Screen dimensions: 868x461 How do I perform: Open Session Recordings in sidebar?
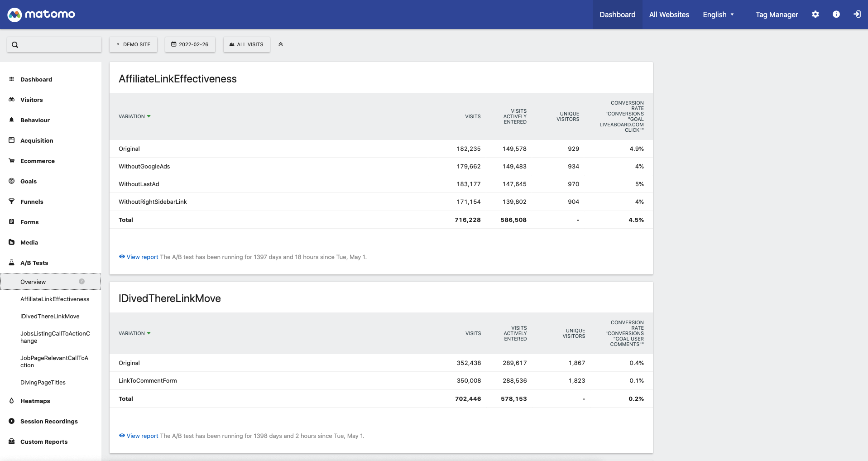(x=49, y=421)
